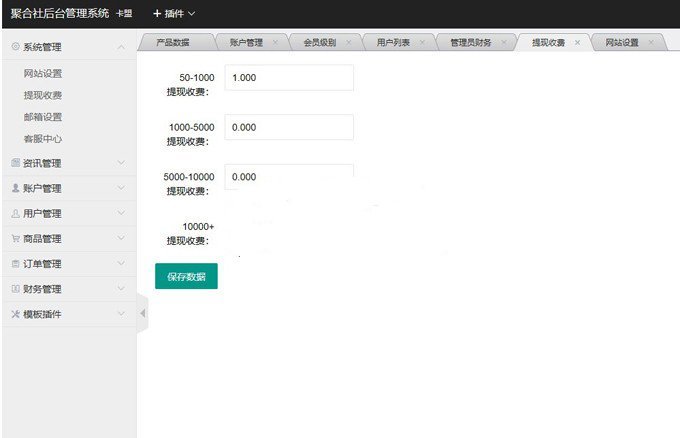Click the 账户管理 person icon
This screenshot has width=680, height=438.
(15, 188)
